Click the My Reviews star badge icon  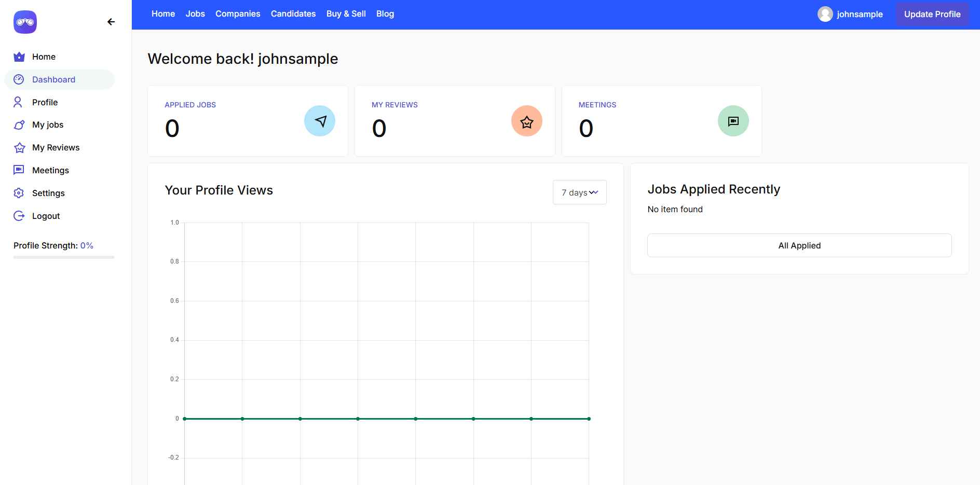coord(527,121)
